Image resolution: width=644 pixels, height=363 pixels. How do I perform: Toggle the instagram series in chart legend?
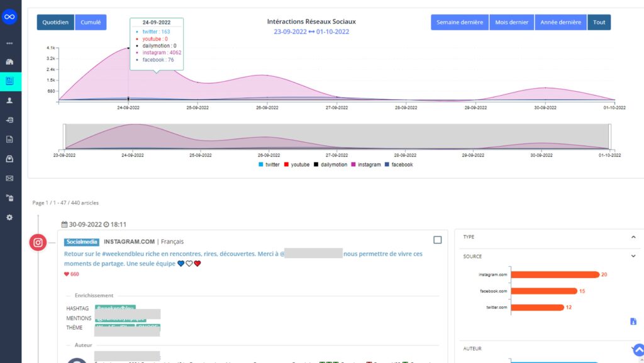coord(366,165)
